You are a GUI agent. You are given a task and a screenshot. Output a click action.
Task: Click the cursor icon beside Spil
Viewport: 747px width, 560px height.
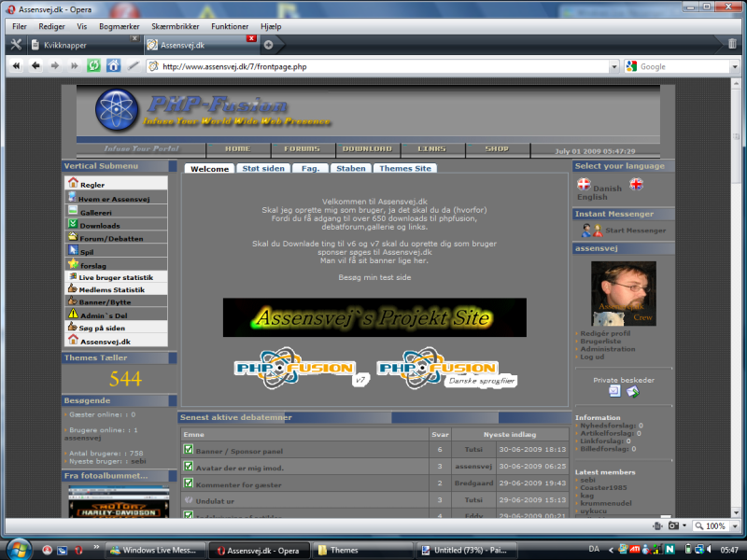click(73, 249)
